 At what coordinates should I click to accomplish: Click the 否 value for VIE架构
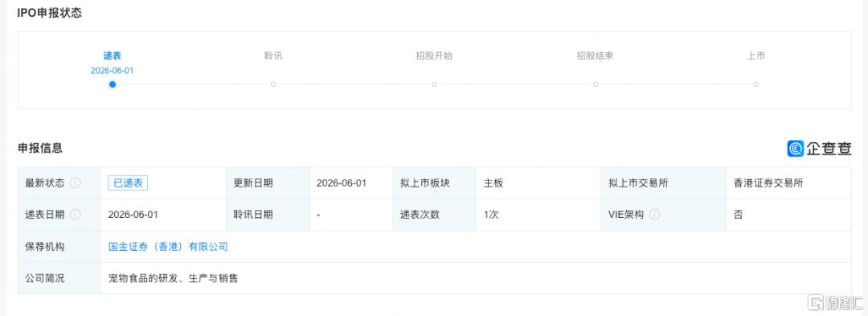pos(739,215)
